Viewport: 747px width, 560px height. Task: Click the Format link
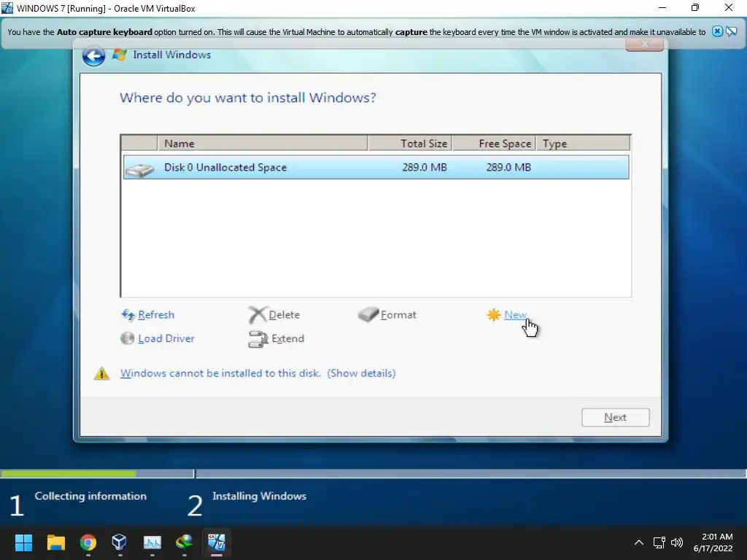(x=398, y=315)
